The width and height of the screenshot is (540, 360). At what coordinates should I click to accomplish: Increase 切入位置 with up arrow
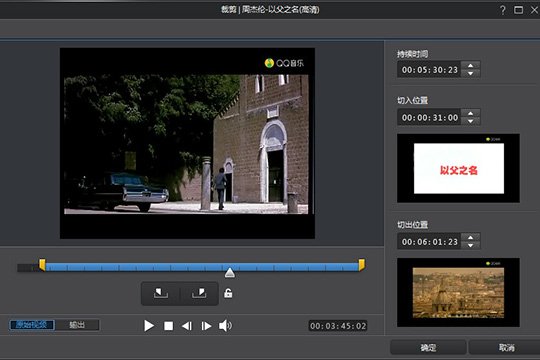470,113
